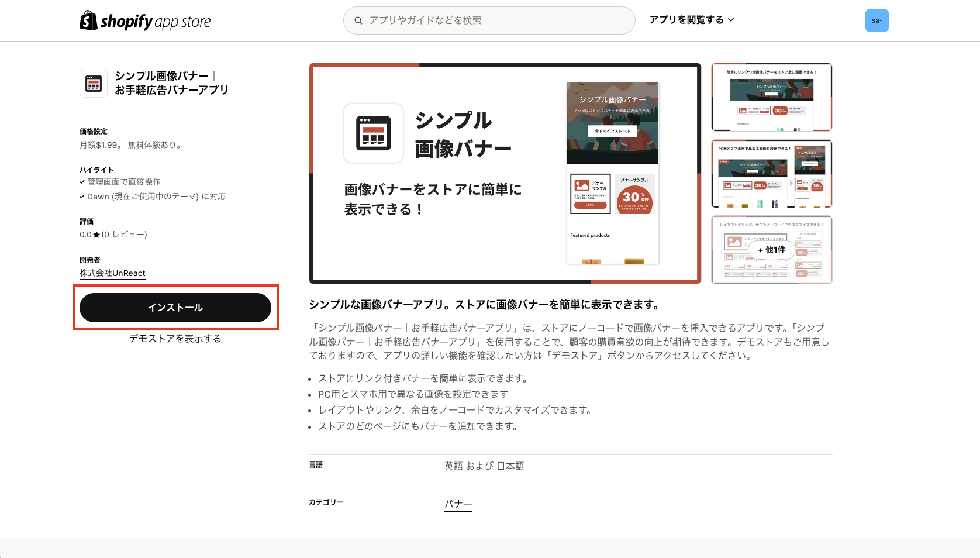Image resolution: width=980 pixels, height=558 pixels.
Task: Click the インストール button
Action: [175, 307]
